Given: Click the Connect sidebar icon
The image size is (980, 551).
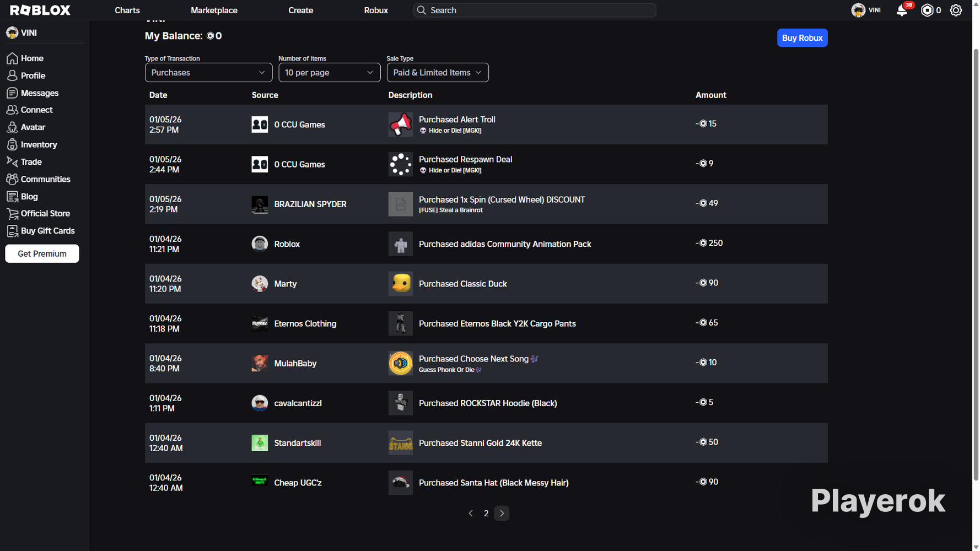Looking at the screenshot, I should pyautogui.click(x=12, y=110).
